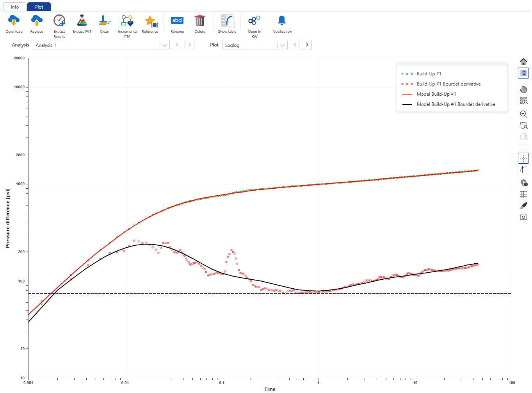532x393 pixels.
Task: Click the Rename button
Action: tap(177, 21)
